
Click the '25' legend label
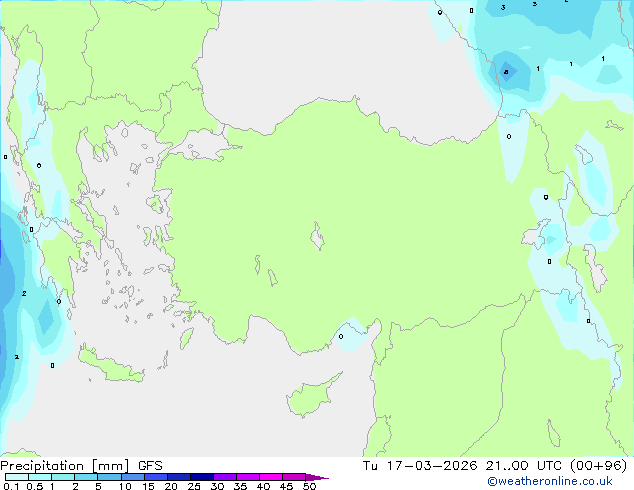tap(194, 486)
